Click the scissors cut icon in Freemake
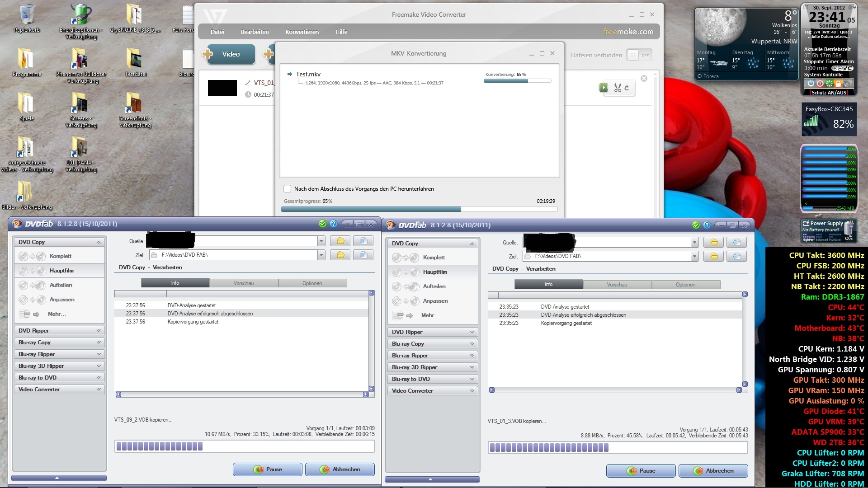Screen dimensions: 868x488 click(618, 88)
